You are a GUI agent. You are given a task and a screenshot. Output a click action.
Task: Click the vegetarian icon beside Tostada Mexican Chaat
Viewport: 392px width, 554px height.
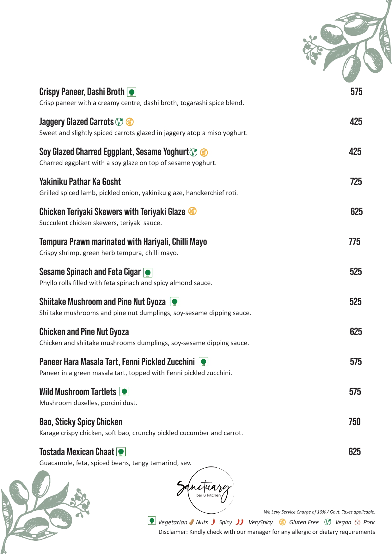click(x=121, y=452)
